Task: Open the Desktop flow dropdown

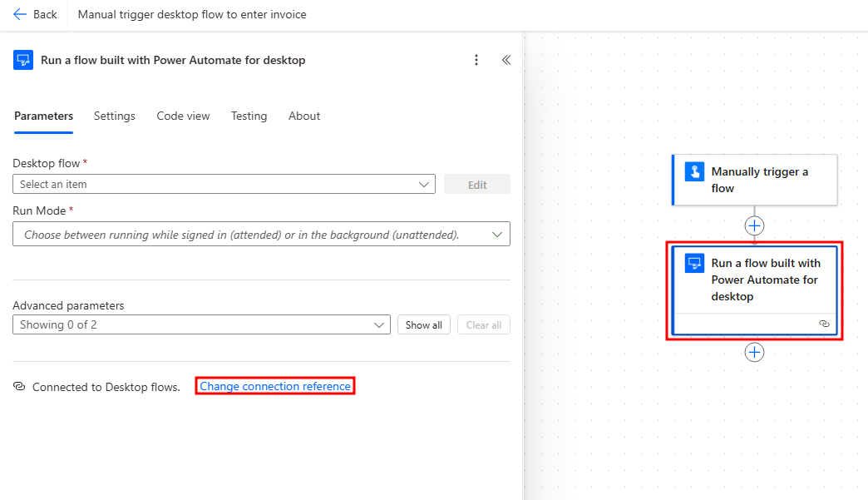Action: pyautogui.click(x=224, y=185)
